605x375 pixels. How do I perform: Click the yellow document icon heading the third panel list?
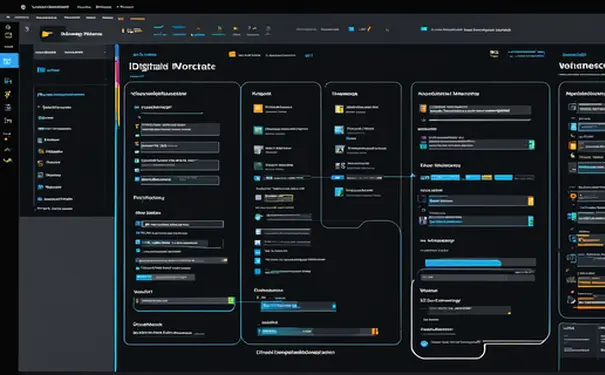(339, 109)
